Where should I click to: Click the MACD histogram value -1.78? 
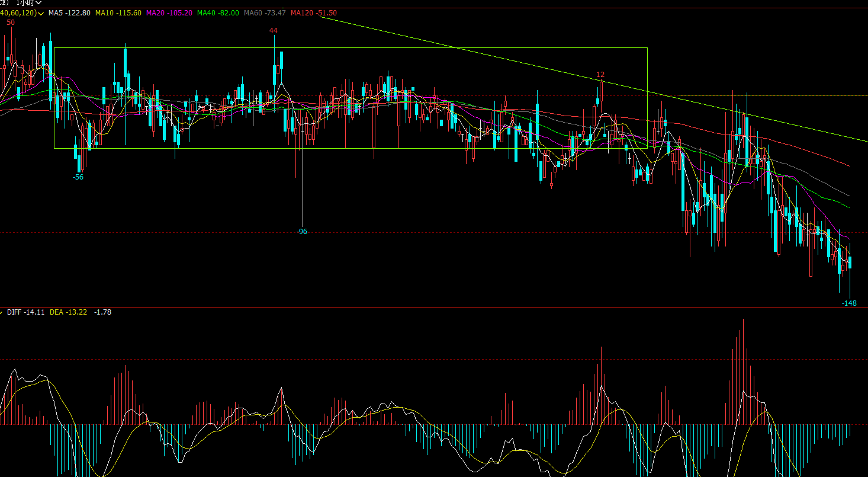(102, 312)
